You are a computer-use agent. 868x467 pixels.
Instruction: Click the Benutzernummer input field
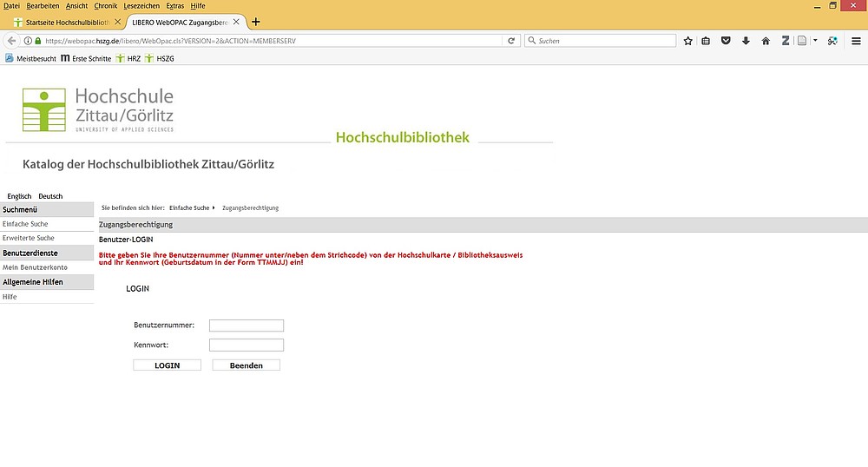247,326
